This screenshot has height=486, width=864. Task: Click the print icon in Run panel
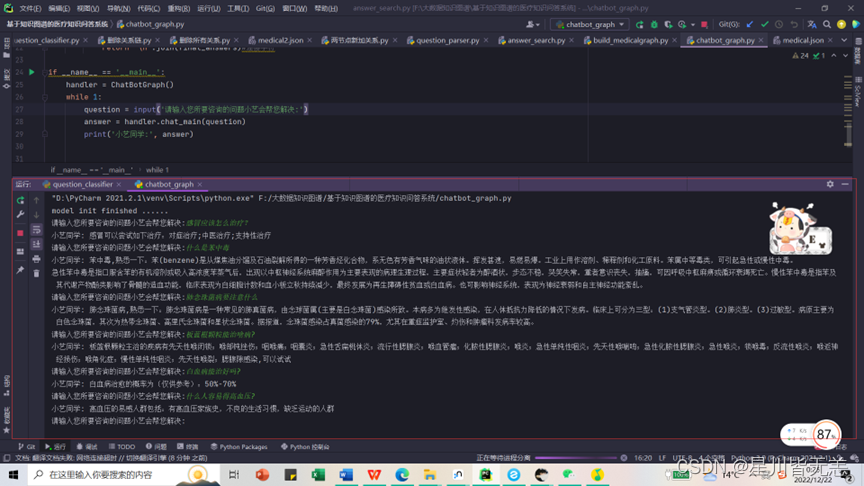(x=36, y=259)
